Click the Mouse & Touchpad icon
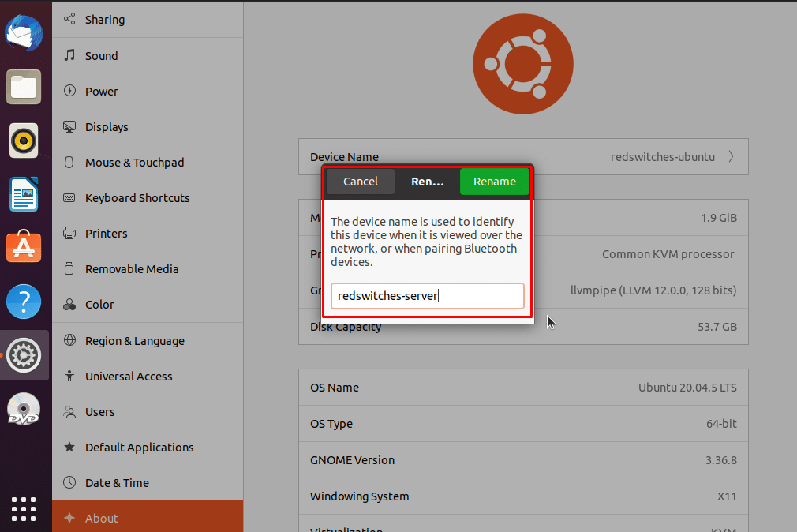 [69, 162]
